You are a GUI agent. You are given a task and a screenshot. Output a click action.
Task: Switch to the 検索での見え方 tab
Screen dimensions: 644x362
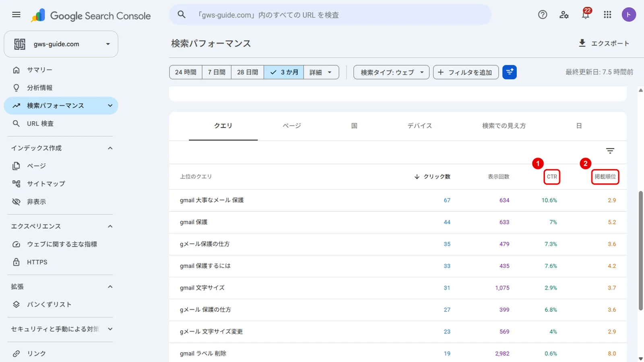[504, 126]
